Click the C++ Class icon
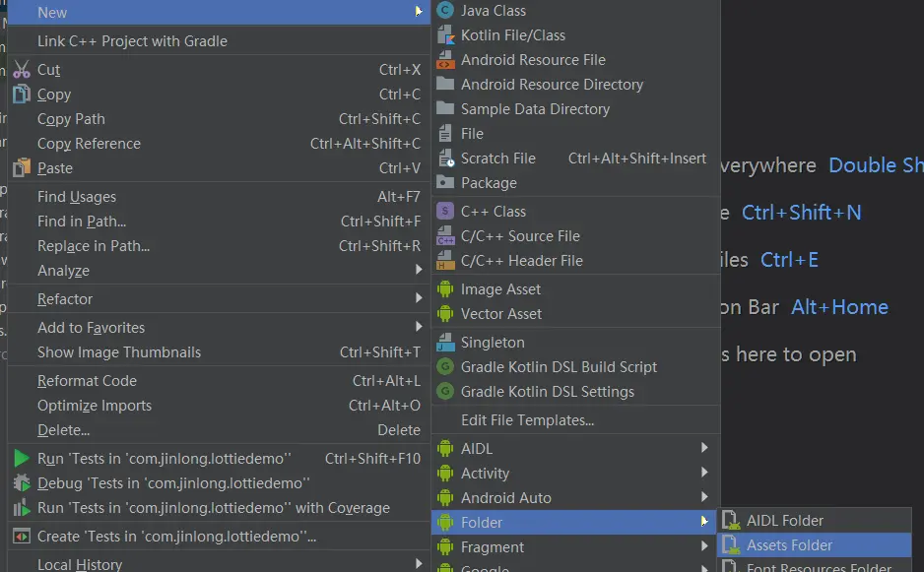The width and height of the screenshot is (924, 572). point(444,212)
